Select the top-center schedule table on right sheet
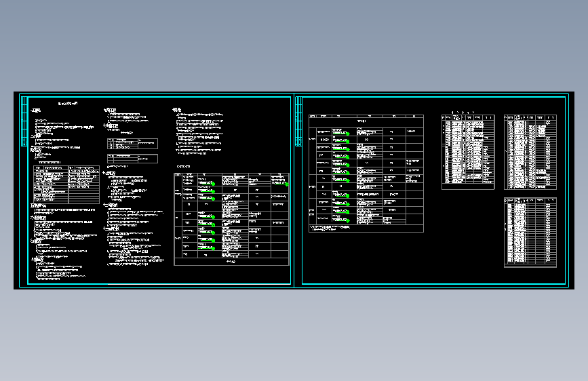This screenshot has width=588, height=381. [x=468, y=152]
